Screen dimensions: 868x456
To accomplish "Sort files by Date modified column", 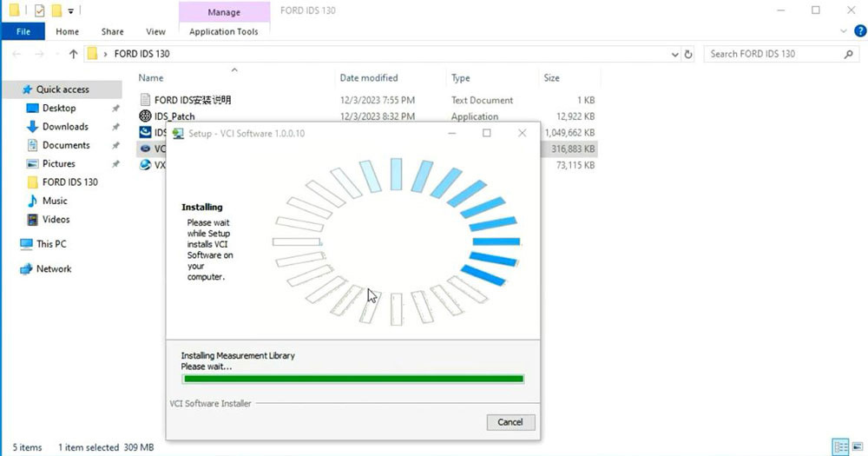I will point(369,78).
